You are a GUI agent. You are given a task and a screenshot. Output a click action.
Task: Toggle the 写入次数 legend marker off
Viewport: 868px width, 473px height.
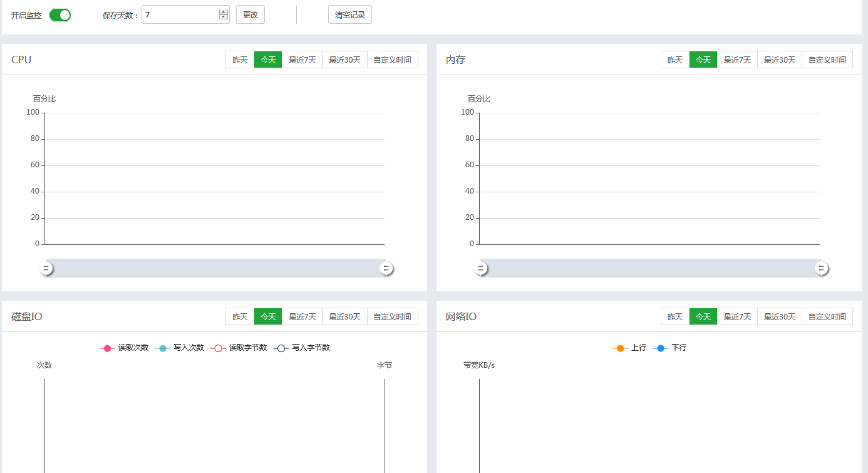163,347
